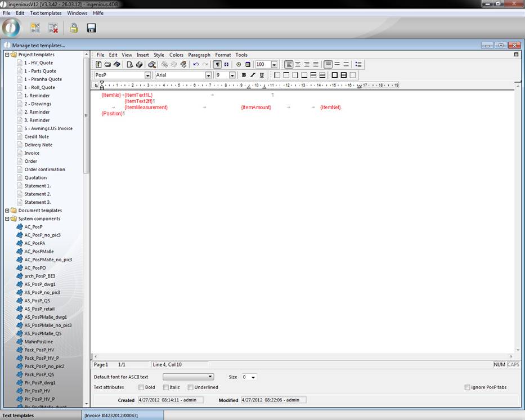Open the default ASCII font dropdown
Screen dimensions: 525x420
pos(210,377)
